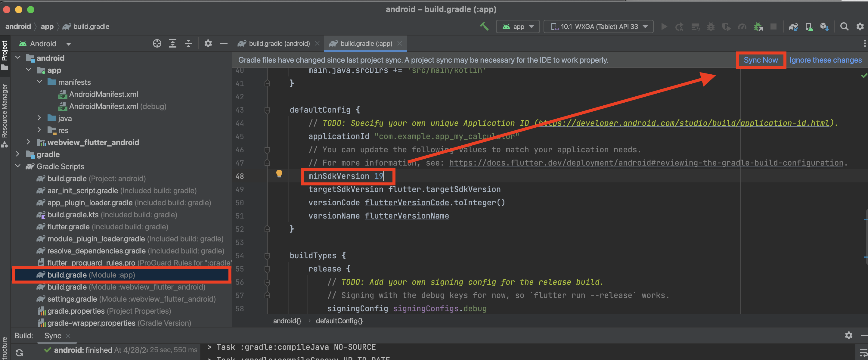Viewport: 868px width, 360px height.
Task: Open the SDK Manager icon
Action: click(x=824, y=26)
